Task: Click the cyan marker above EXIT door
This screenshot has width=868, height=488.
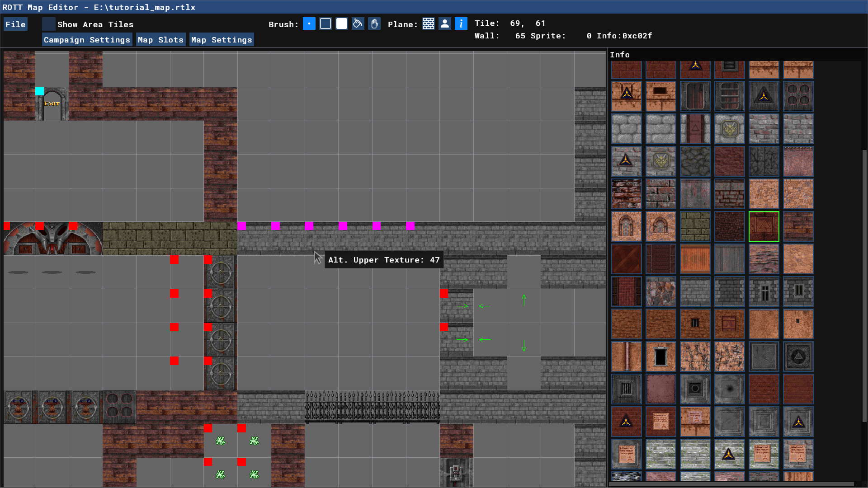Action: point(40,91)
